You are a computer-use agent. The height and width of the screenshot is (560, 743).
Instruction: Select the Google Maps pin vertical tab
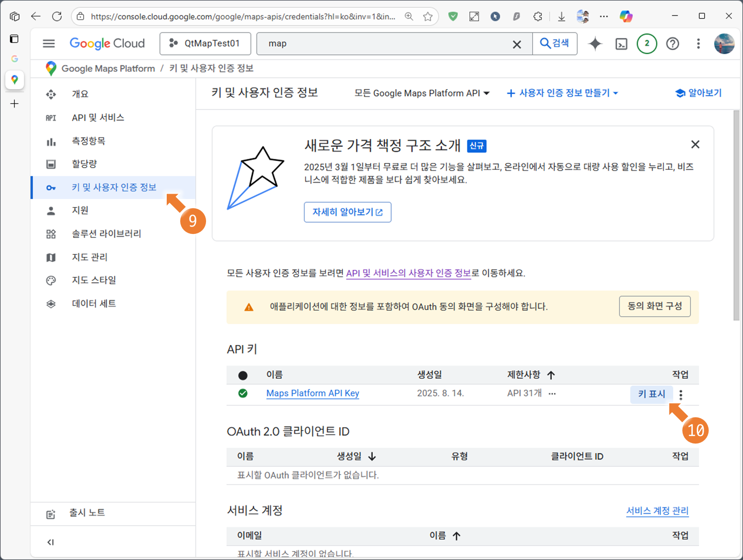14,80
